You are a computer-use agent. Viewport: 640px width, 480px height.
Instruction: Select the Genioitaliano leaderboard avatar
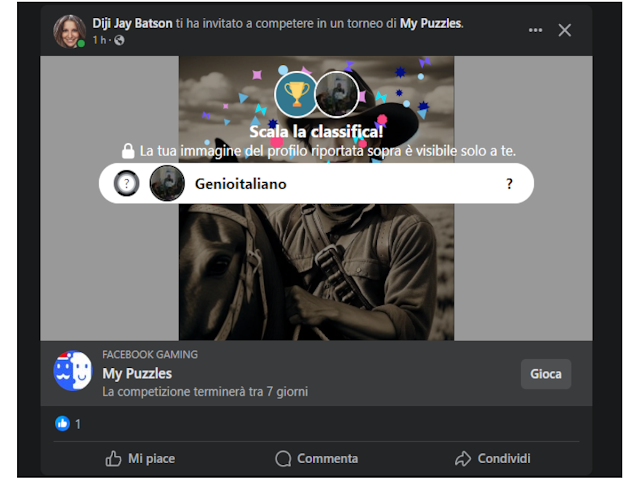point(167,183)
